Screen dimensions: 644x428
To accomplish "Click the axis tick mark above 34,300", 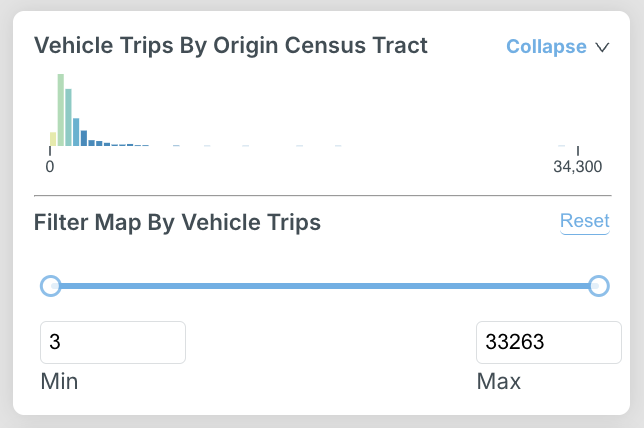I will click(578, 150).
